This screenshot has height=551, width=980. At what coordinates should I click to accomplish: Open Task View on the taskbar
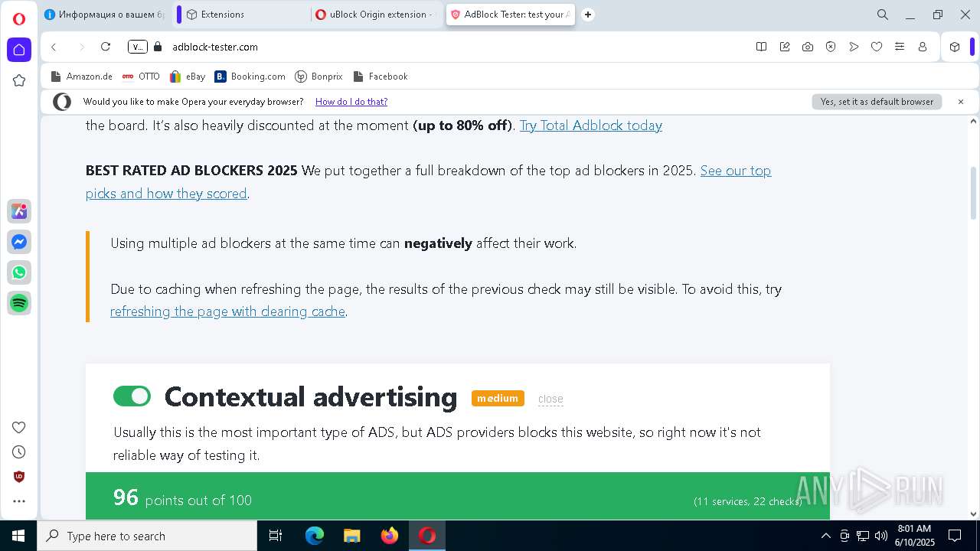click(276, 536)
